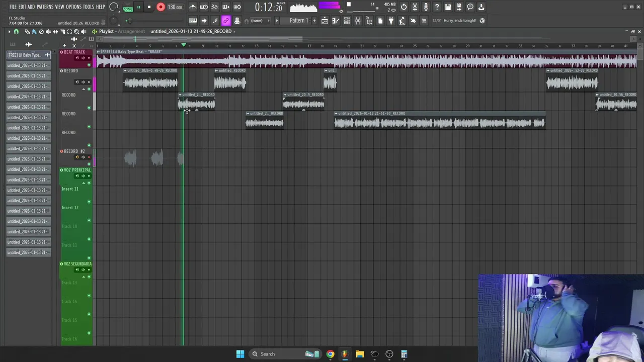The height and width of the screenshot is (362, 644).
Task: Open the Mixer icon
Action: tap(358, 21)
